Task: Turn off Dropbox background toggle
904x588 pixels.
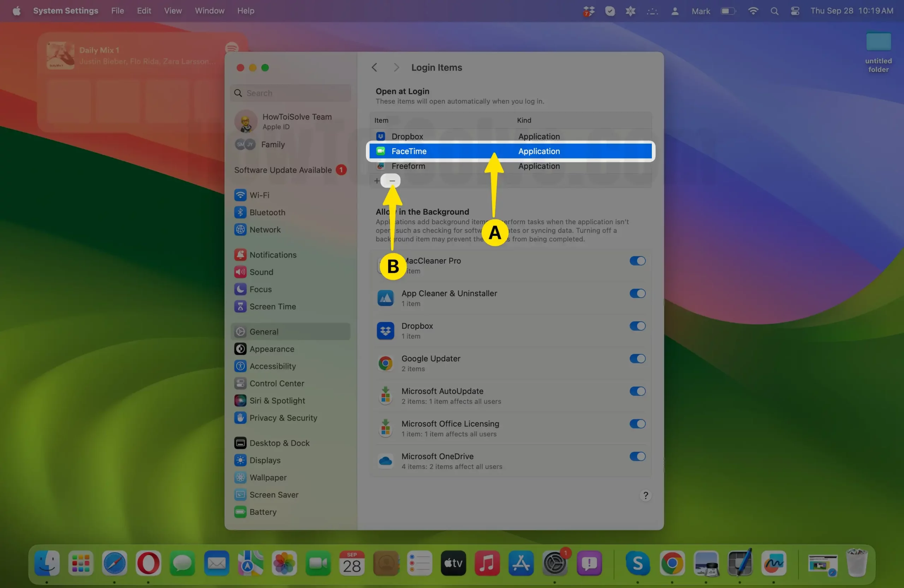Action: coord(637,326)
